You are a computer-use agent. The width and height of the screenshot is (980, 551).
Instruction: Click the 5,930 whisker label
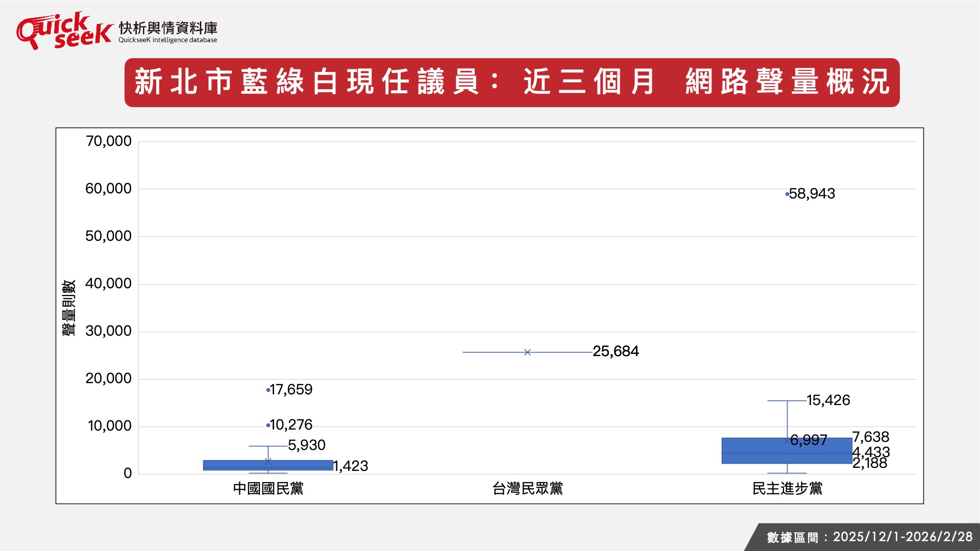306,445
